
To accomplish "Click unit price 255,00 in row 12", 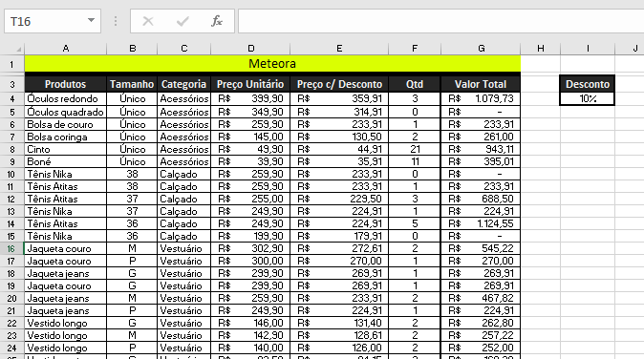I will point(250,199).
